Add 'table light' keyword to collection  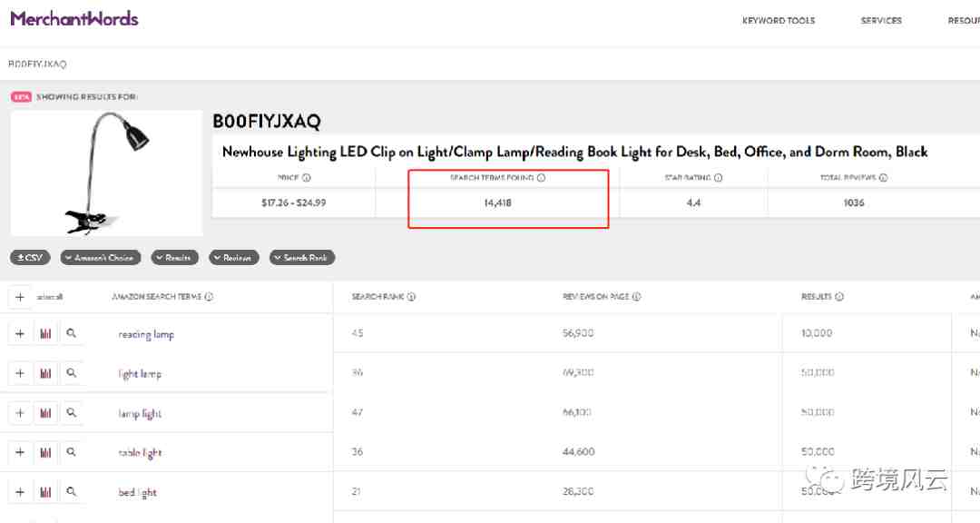tap(20, 452)
